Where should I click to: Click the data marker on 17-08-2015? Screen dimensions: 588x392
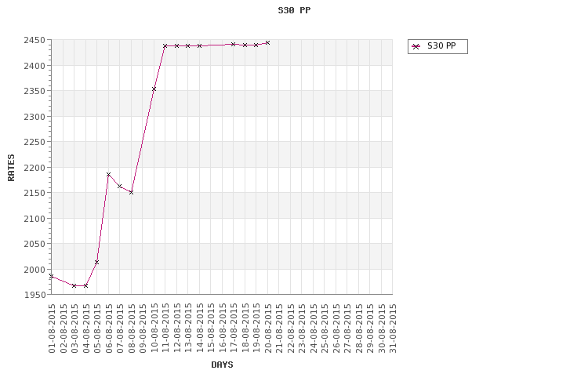tap(233, 44)
